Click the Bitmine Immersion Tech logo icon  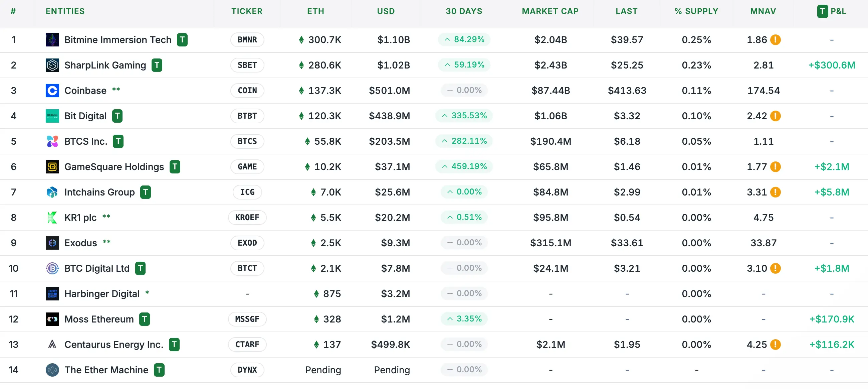tap(52, 40)
